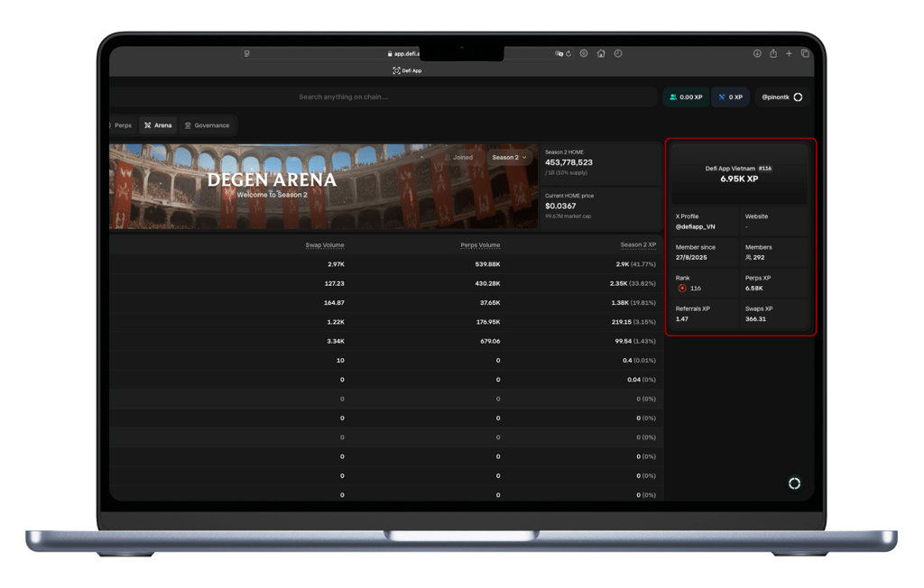The height and width of the screenshot is (588, 924).
Task: Click the 3.34K swap volume cell
Action: point(336,341)
